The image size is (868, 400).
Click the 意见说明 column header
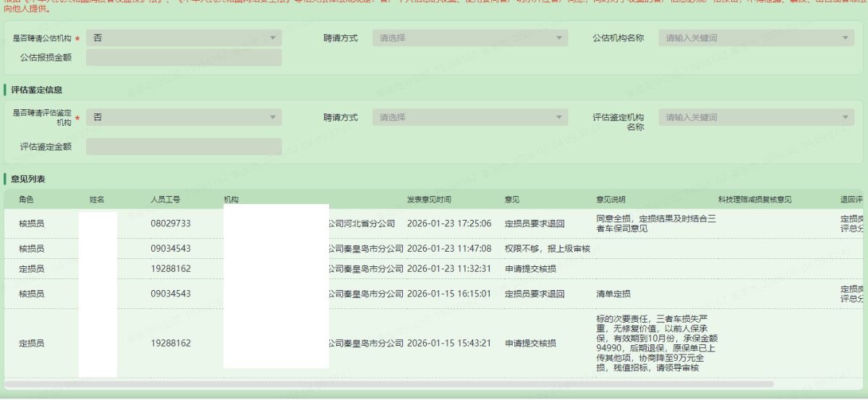point(610,200)
